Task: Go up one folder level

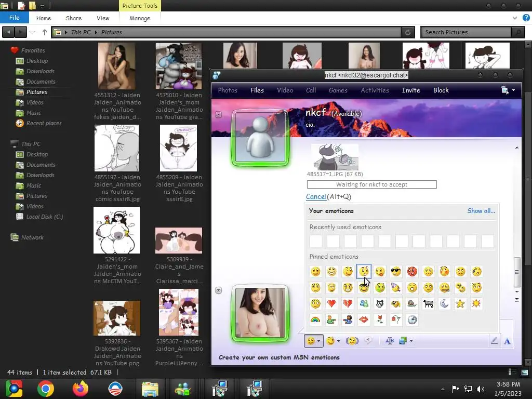Action: [45, 32]
